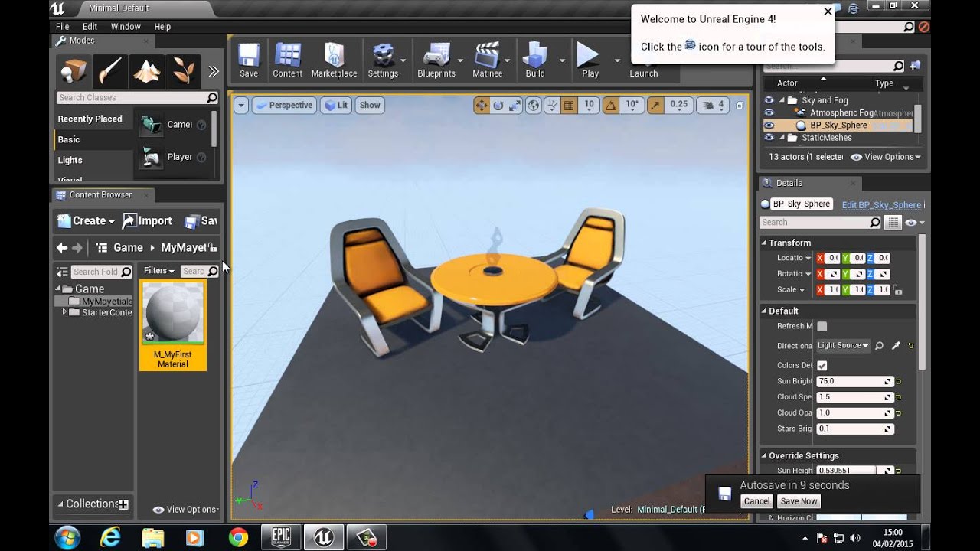Click the Play toolbar icon
Viewport: 980px width, 551px height.
590,60
